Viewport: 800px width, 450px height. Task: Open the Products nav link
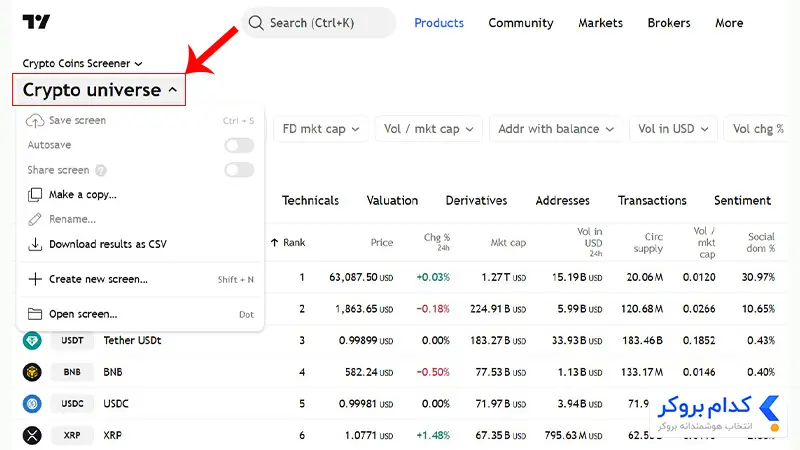click(x=439, y=23)
